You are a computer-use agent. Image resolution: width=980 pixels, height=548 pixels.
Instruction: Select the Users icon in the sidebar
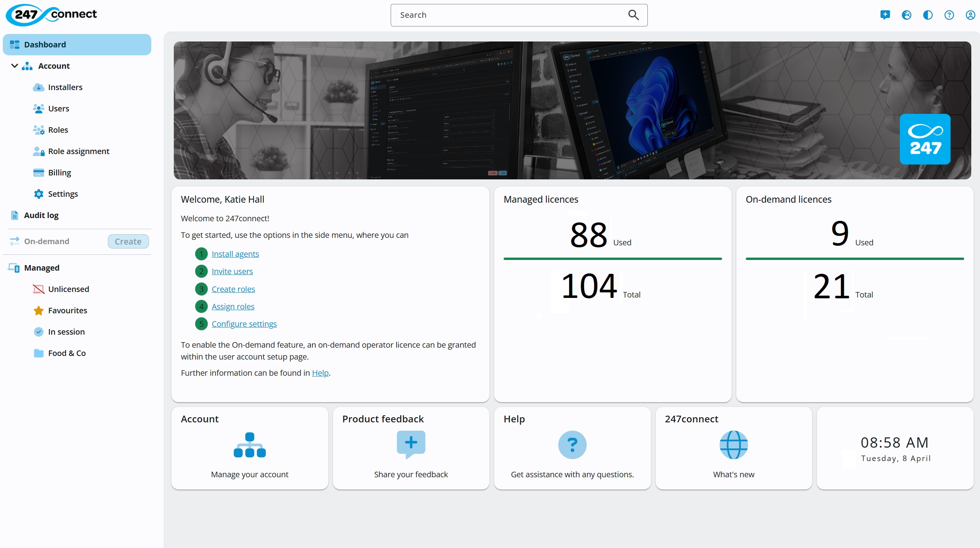pos(39,108)
